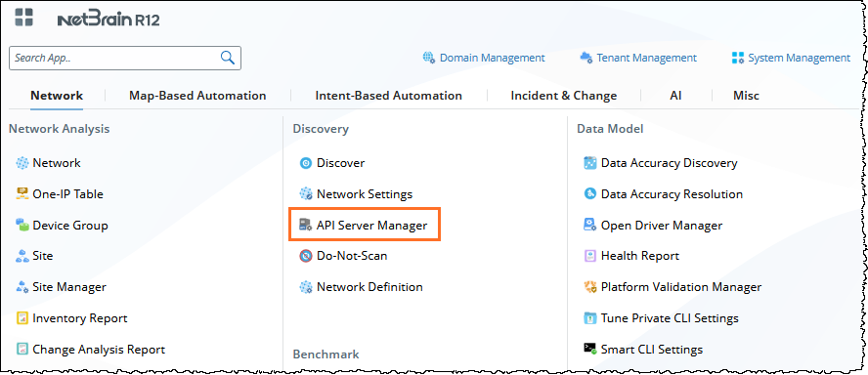Open System Management link
The height and width of the screenshot is (375, 868).
791,58
